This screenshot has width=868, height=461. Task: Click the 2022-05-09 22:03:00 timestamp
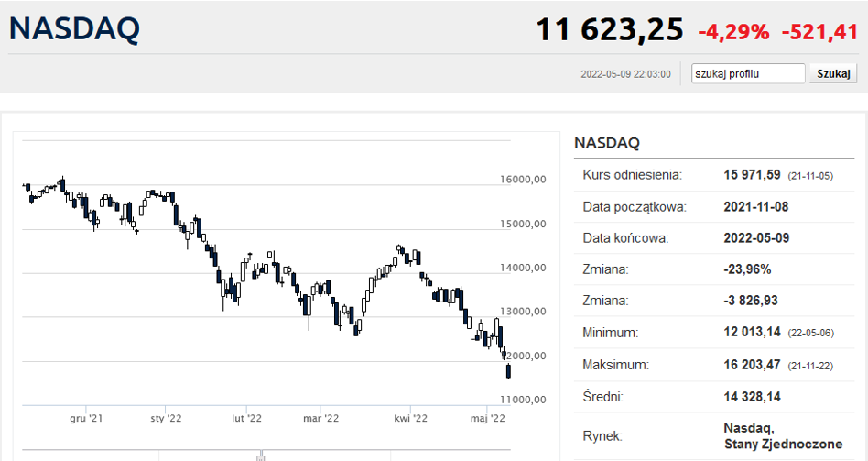click(625, 74)
